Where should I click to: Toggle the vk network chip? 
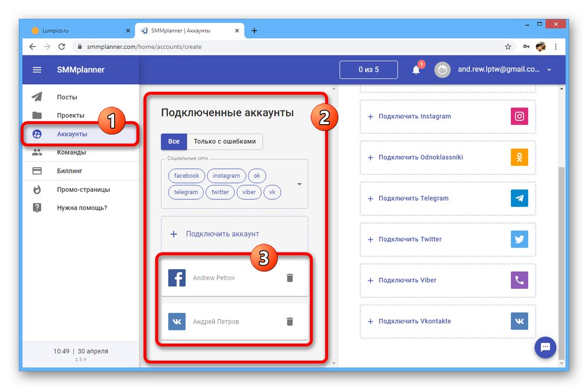272,192
